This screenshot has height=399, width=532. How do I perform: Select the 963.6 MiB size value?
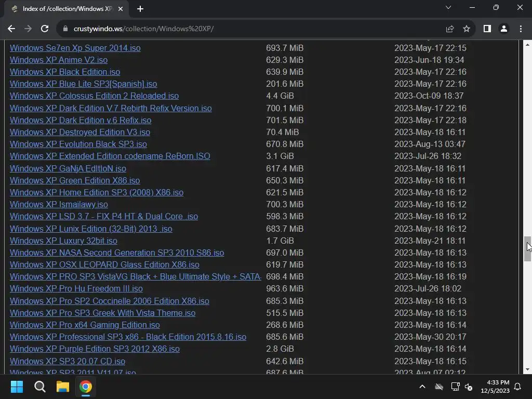tap(285, 289)
